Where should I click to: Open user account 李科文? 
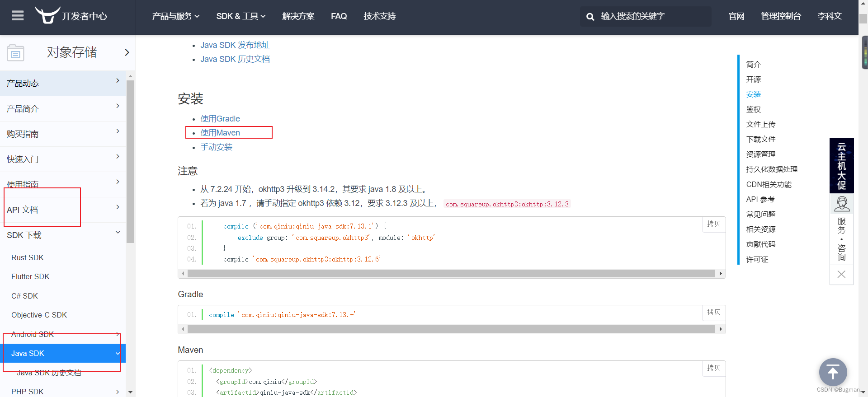click(830, 16)
